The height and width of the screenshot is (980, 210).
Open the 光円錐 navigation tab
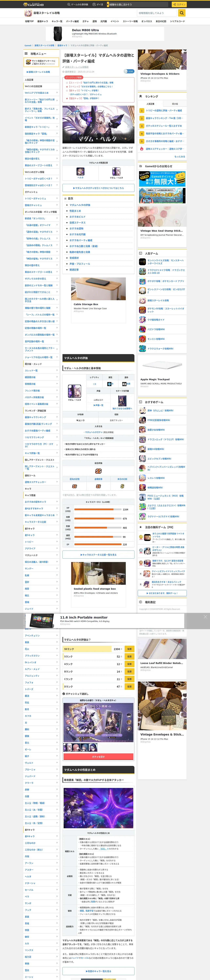(x=103, y=21)
